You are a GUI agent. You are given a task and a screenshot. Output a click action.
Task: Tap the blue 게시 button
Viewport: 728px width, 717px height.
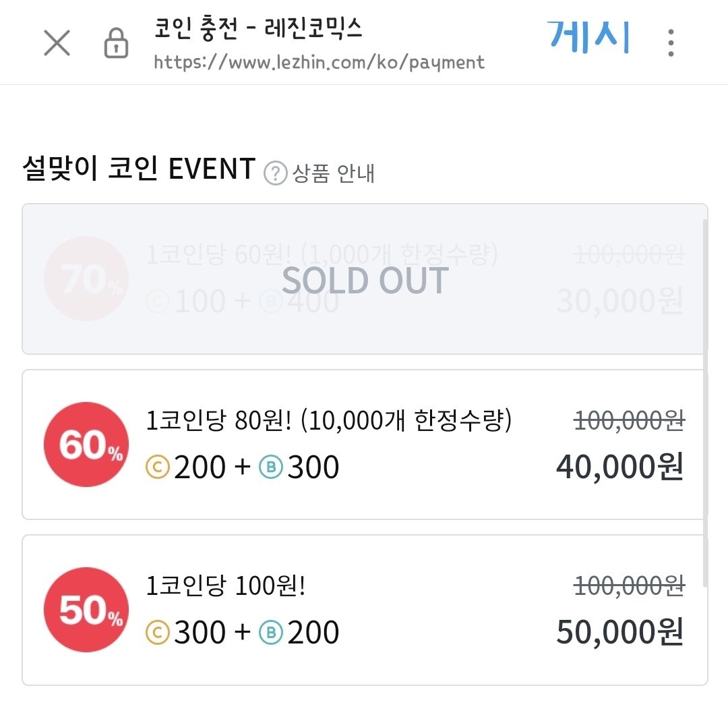click(x=588, y=36)
